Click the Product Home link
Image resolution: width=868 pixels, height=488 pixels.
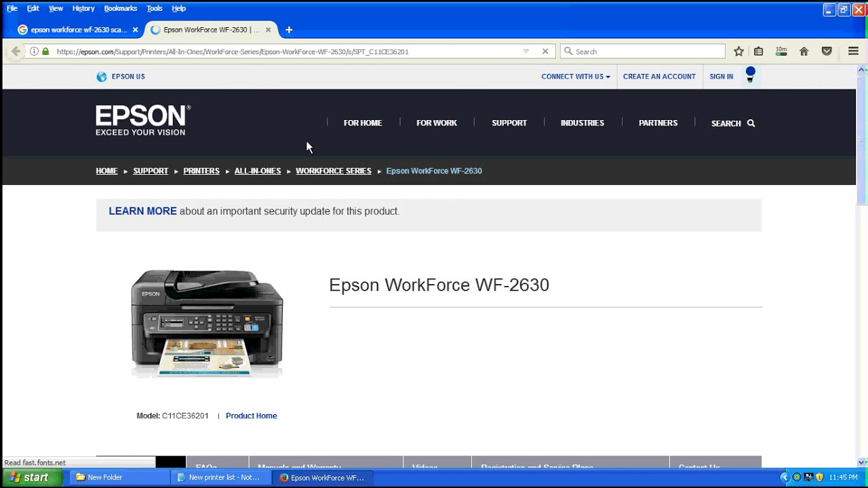tap(252, 416)
